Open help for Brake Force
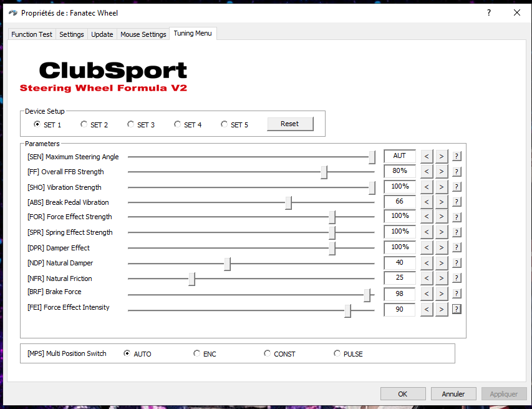This screenshot has height=409, width=532. pyautogui.click(x=457, y=293)
